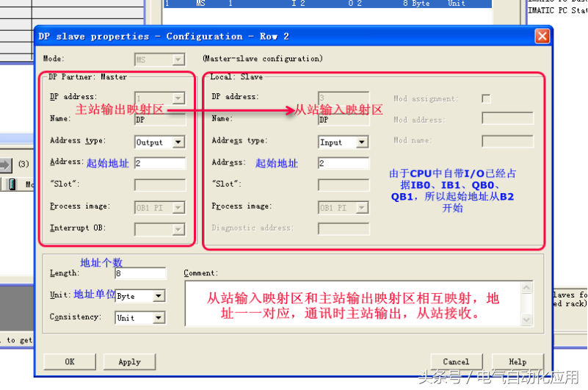
Task: Select the highlighted MS row in background table
Action: (327, 4)
